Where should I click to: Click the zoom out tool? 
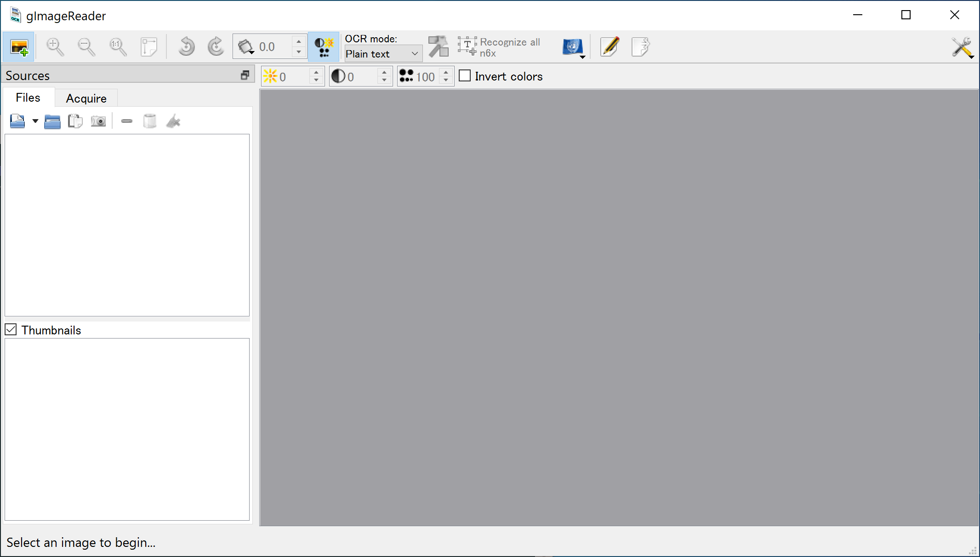(x=86, y=46)
